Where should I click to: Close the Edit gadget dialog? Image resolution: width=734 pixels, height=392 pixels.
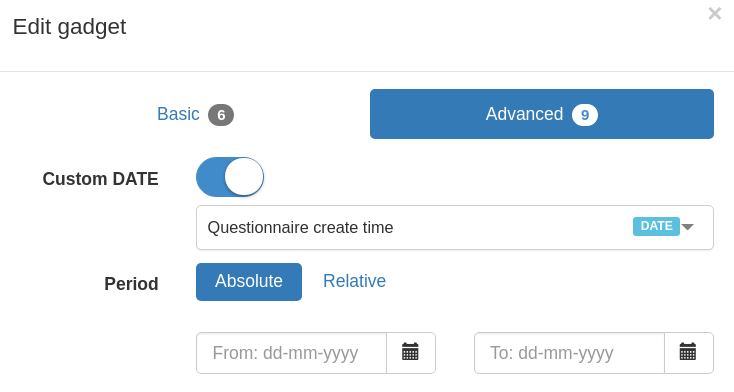pos(715,14)
